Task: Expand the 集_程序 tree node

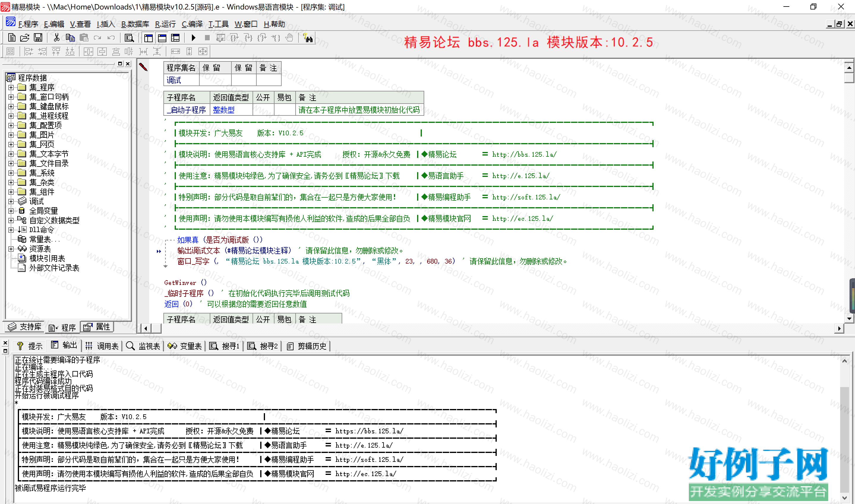Action: pos(11,88)
